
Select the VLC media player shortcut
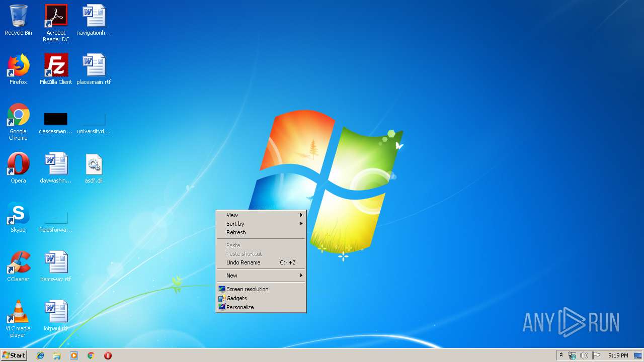[x=18, y=319]
